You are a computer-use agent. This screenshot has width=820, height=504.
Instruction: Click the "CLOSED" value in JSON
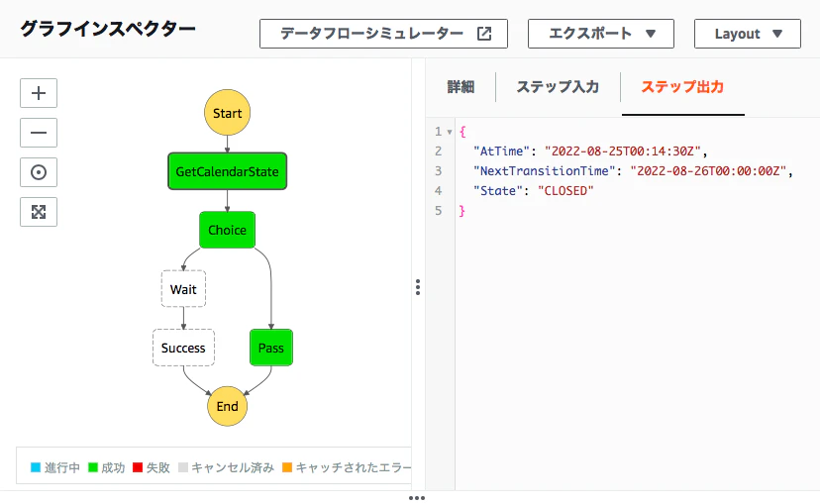(565, 191)
